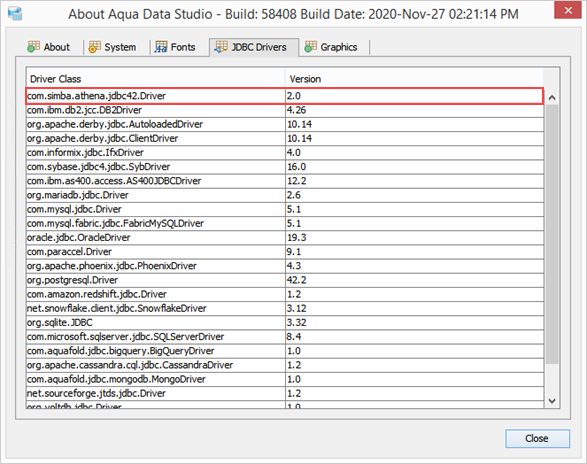Screen dimensions: 587x464
Task: Select org.apache.derby.jdbc.AutoloadedDriver row
Action: click(285, 124)
